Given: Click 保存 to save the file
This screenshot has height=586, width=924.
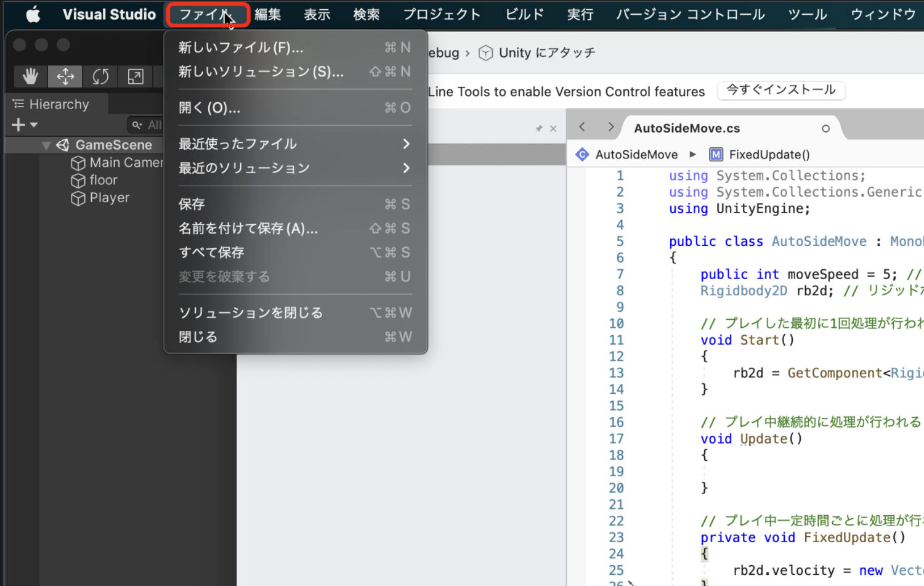Looking at the screenshot, I should click(295, 204).
